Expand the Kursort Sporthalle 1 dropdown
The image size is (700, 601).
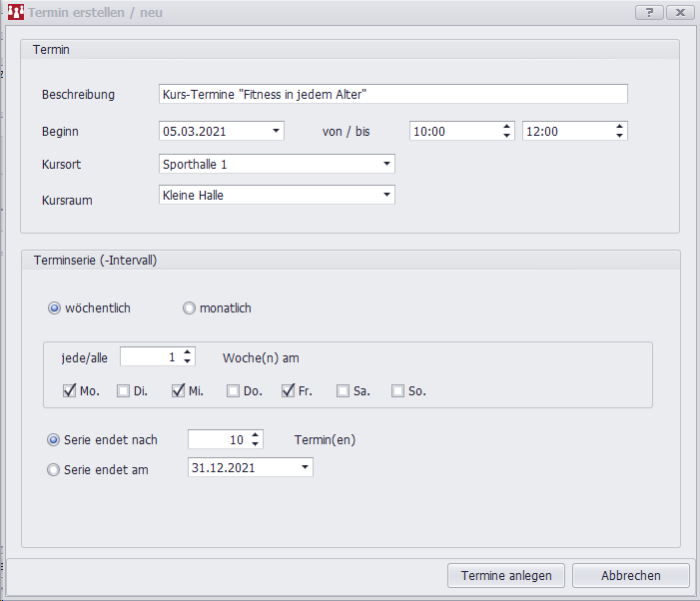(x=386, y=164)
